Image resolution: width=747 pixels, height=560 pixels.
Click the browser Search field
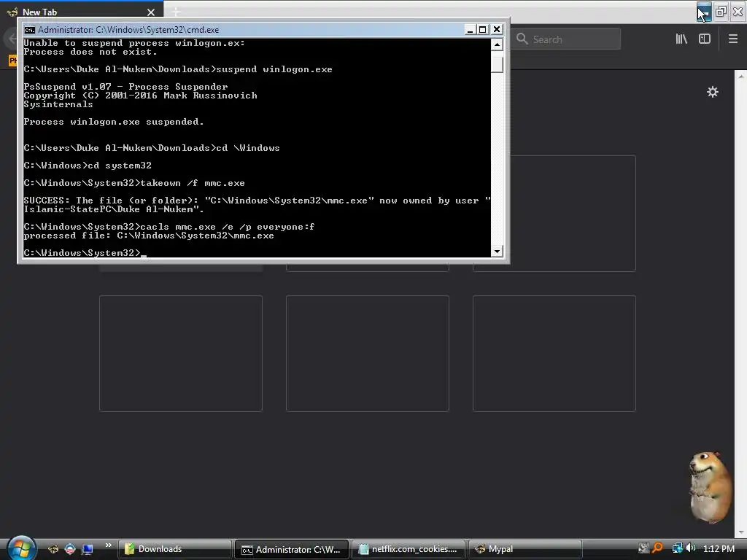point(567,39)
